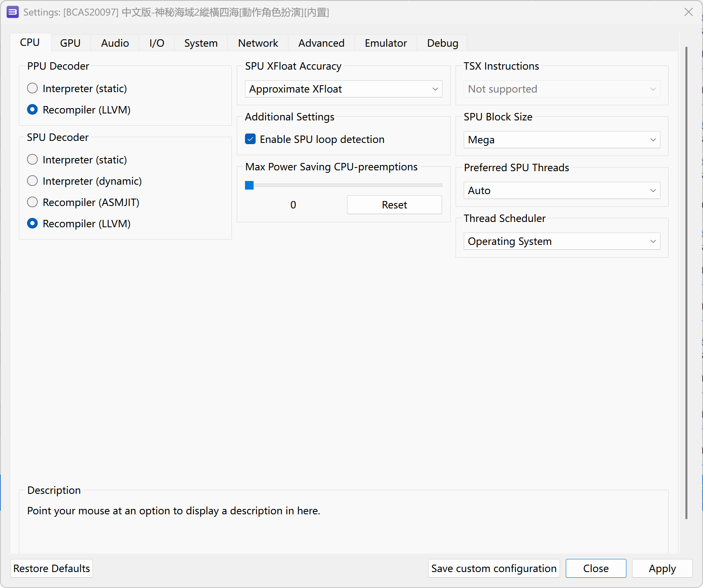Switch to the System tab
703x588 pixels.
click(201, 43)
